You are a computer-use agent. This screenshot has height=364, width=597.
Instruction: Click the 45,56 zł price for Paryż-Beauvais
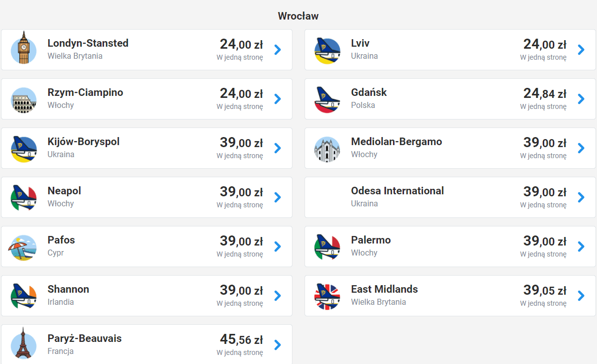pos(241,339)
